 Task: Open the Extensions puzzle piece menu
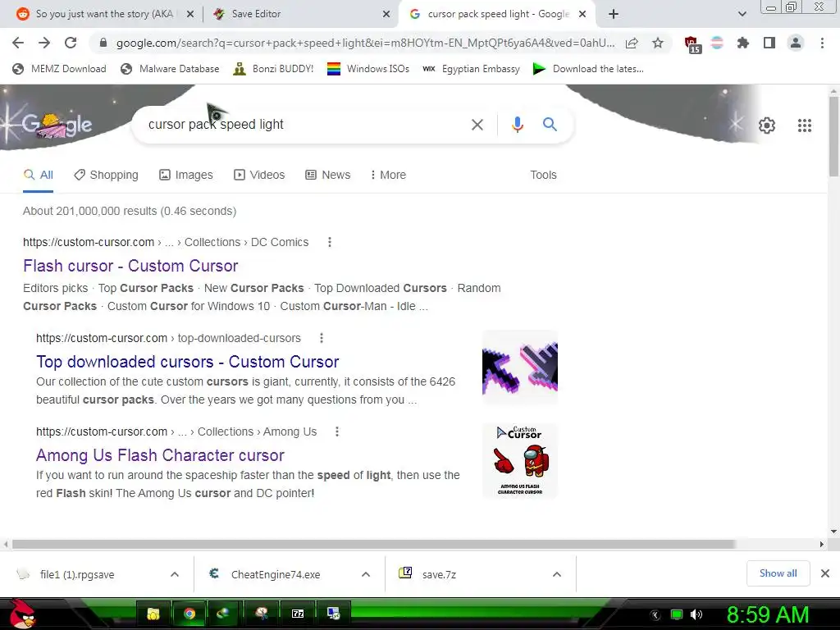(743, 43)
